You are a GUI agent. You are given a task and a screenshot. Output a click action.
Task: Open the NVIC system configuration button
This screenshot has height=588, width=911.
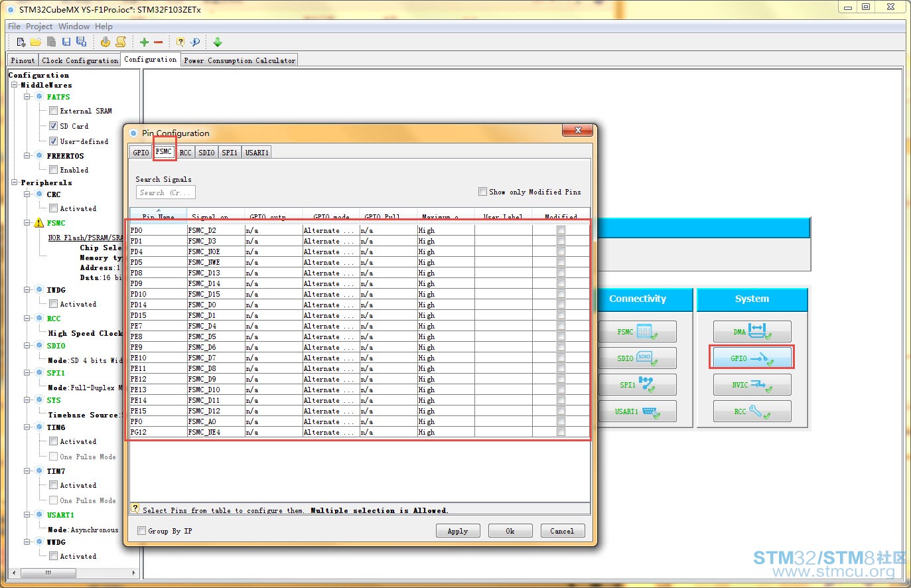tap(752, 384)
